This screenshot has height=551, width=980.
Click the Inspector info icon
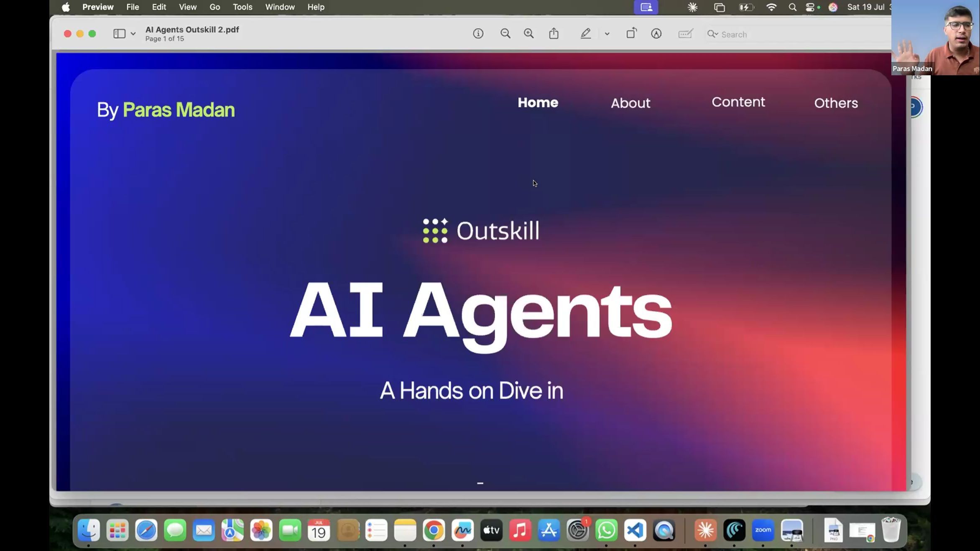point(478,34)
